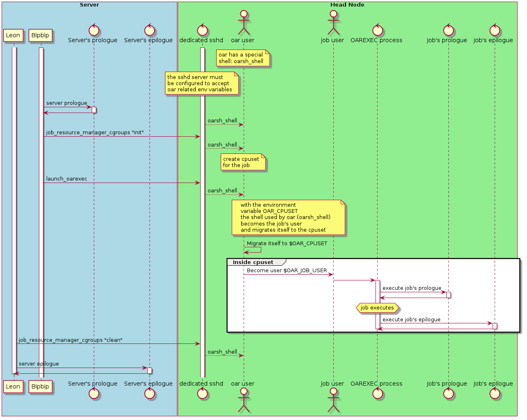
Task: Click the top Server's prologue control icon
Action: (x=94, y=30)
